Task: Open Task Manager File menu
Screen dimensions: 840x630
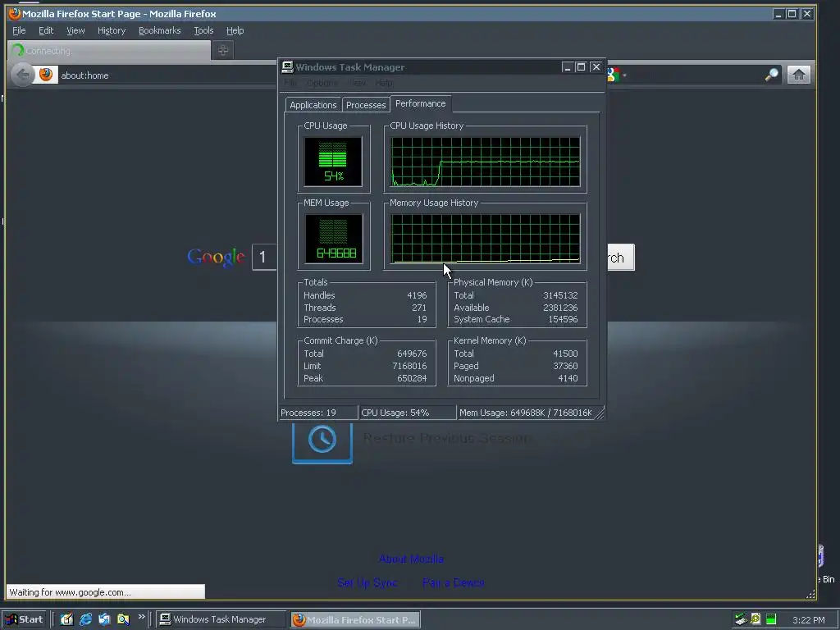Action: [x=290, y=83]
